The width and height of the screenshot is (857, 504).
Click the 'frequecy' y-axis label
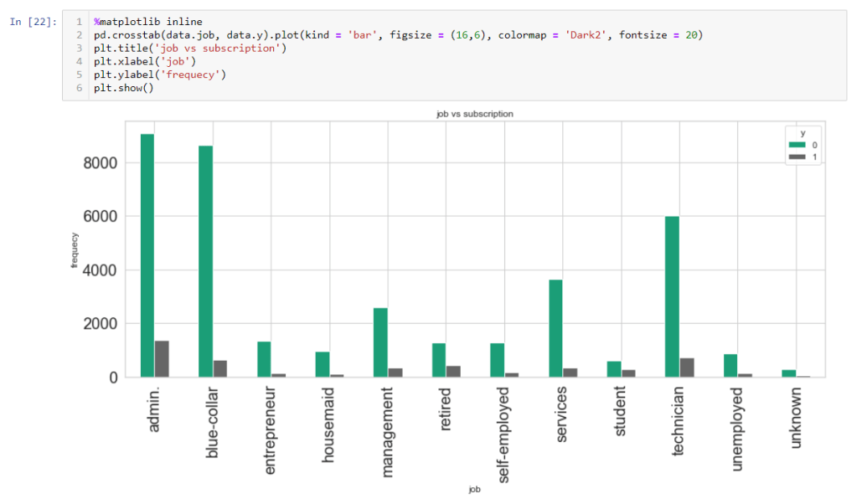(x=75, y=249)
